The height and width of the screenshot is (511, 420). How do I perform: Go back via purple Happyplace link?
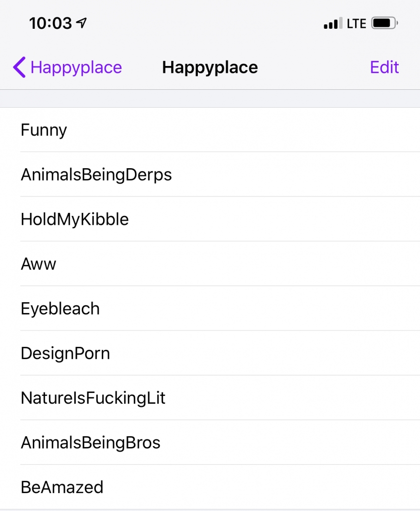pyautogui.click(x=76, y=67)
